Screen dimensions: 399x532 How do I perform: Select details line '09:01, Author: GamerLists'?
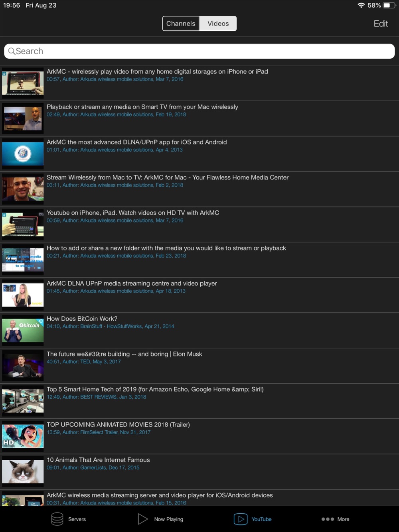coord(93,467)
